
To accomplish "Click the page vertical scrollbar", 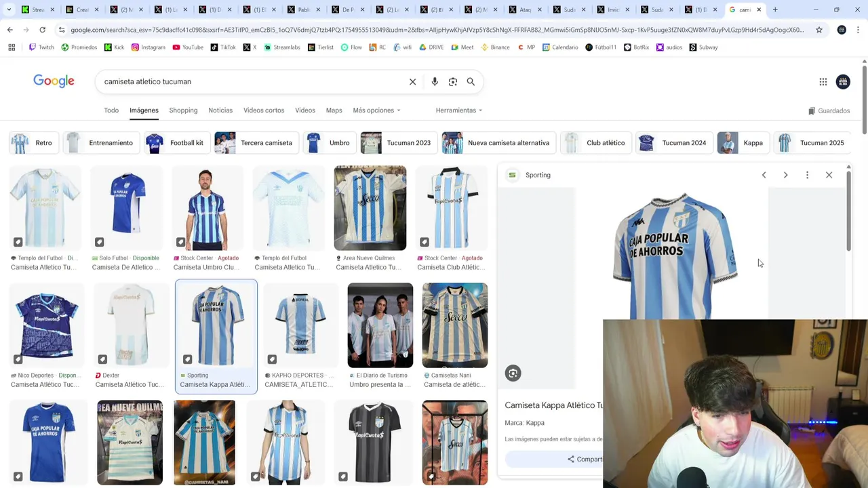I will tap(864, 99).
